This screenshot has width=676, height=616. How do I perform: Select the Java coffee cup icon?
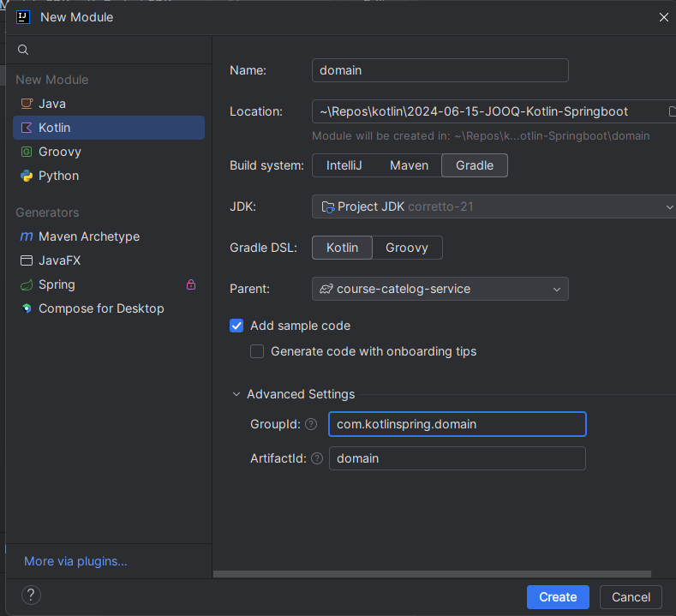tap(27, 104)
